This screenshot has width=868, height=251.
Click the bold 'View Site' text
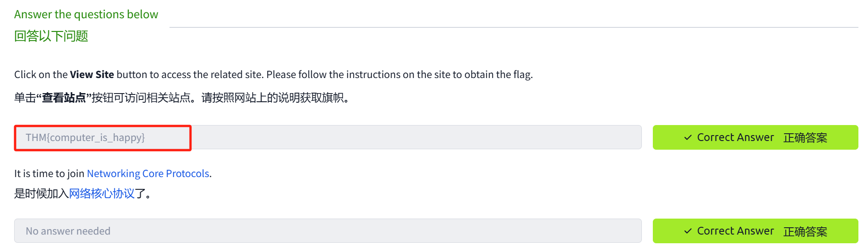pyautogui.click(x=92, y=74)
